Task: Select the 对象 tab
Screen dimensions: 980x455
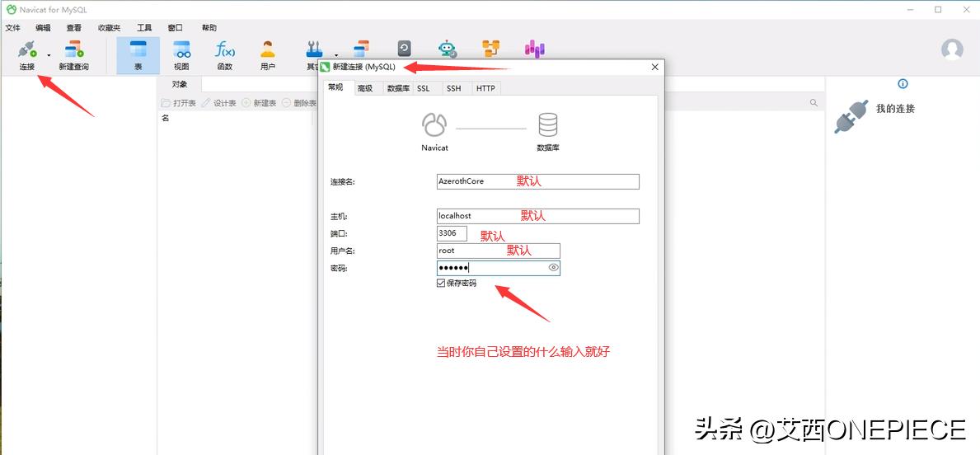Action: [x=180, y=84]
